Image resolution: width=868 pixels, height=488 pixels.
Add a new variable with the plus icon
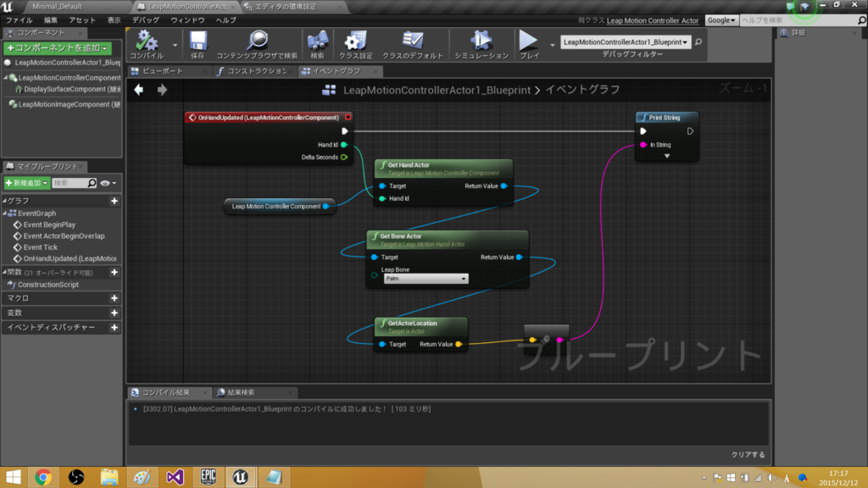pyautogui.click(x=114, y=313)
